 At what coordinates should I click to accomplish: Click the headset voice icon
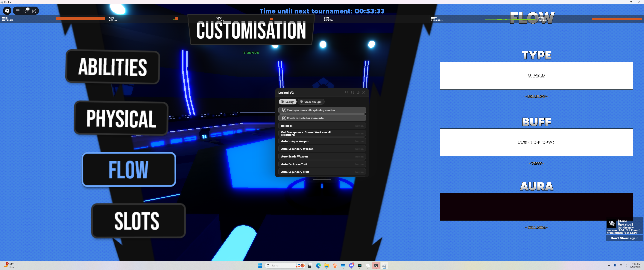[34, 10]
